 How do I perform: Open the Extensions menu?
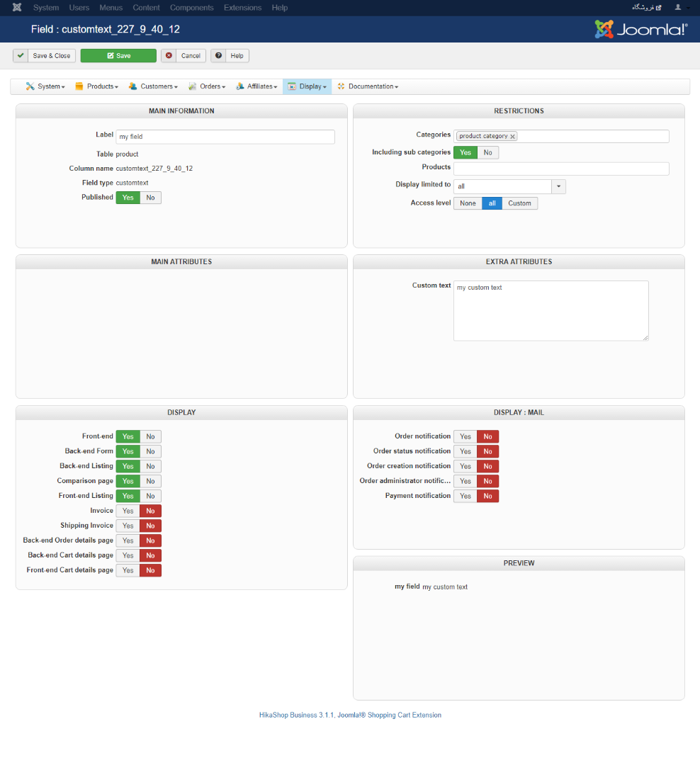tap(242, 8)
